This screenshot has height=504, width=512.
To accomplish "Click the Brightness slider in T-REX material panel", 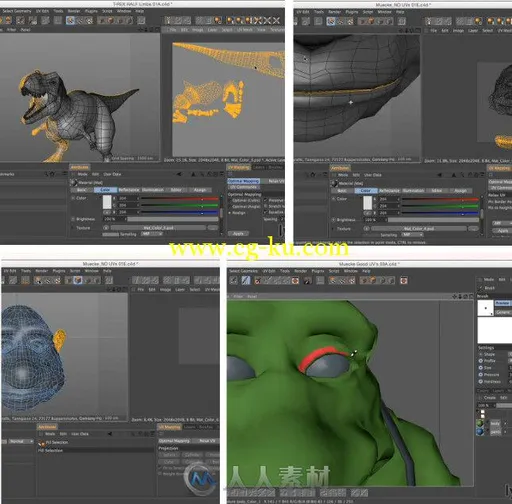I will [x=173, y=219].
